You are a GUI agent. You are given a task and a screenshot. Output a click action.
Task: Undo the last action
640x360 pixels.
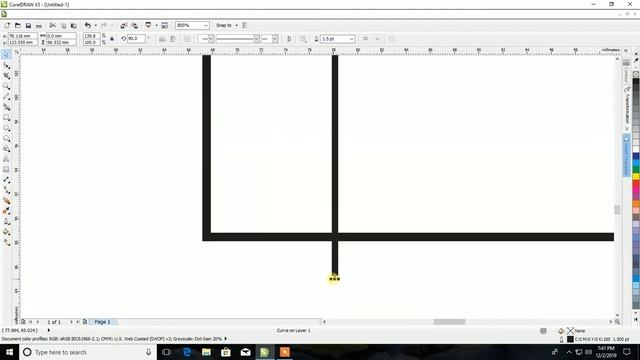pyautogui.click(x=88, y=25)
